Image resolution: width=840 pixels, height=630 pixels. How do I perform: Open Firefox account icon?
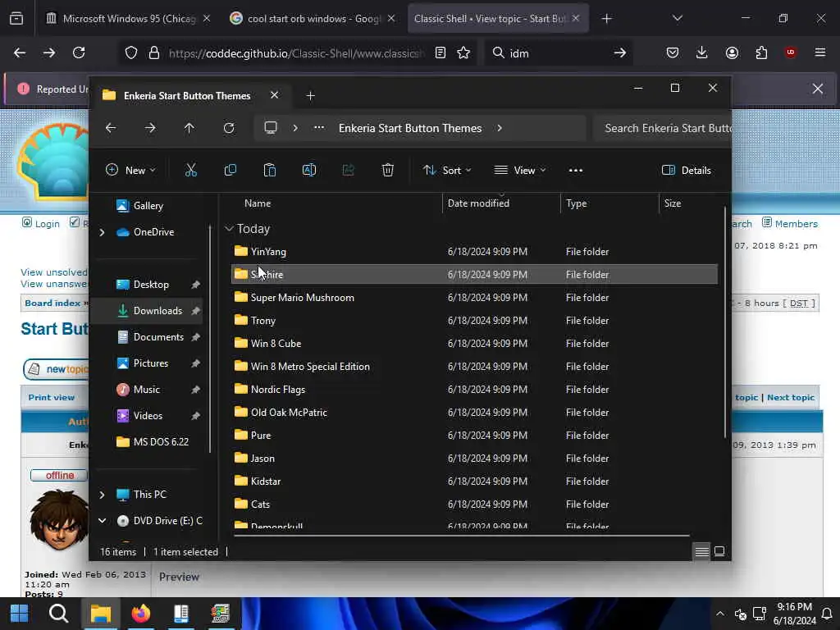click(732, 52)
